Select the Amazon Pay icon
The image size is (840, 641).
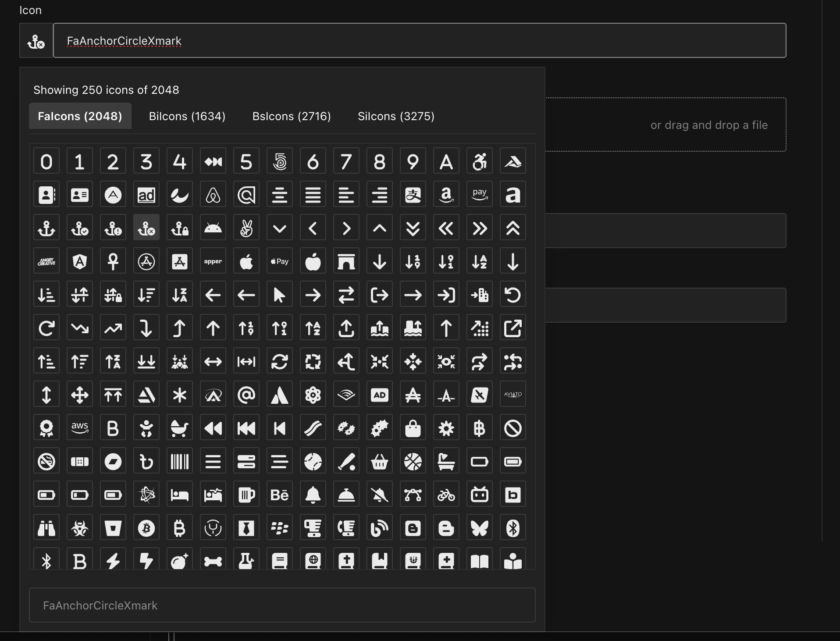pyautogui.click(x=479, y=194)
